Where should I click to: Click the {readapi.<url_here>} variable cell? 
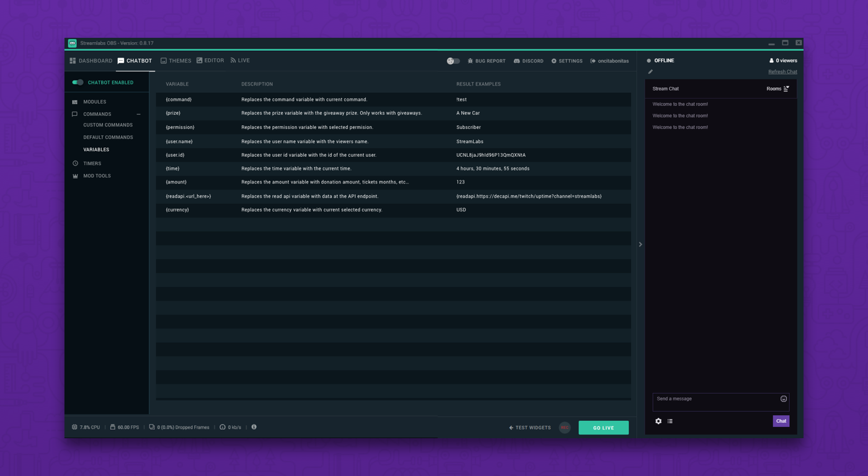(x=188, y=196)
